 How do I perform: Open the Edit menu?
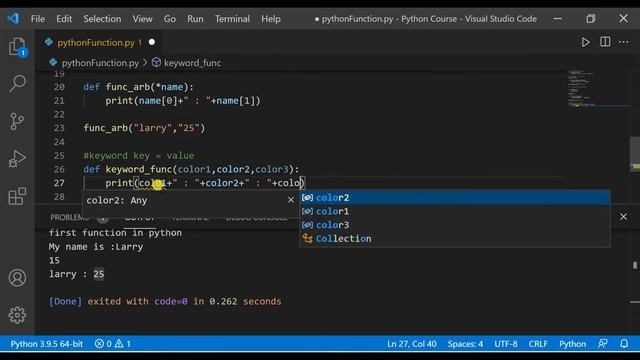pos(64,19)
